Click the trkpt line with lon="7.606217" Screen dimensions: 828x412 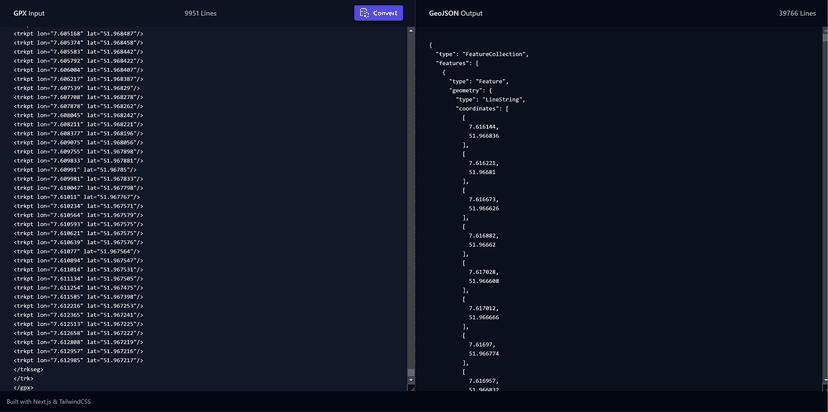[x=78, y=79]
